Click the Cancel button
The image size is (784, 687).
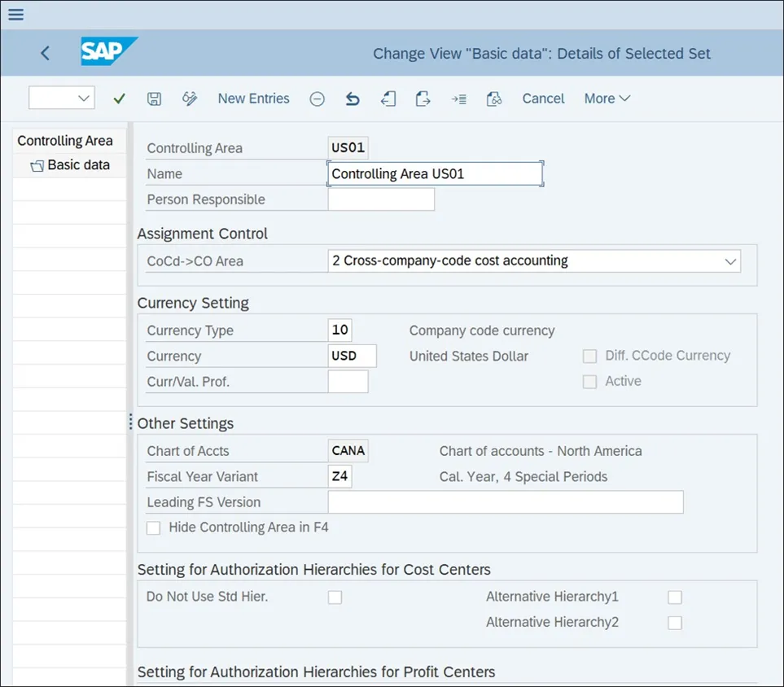[543, 98]
